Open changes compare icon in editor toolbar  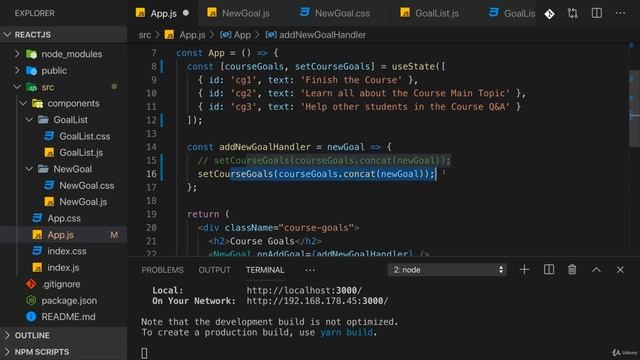(573, 13)
